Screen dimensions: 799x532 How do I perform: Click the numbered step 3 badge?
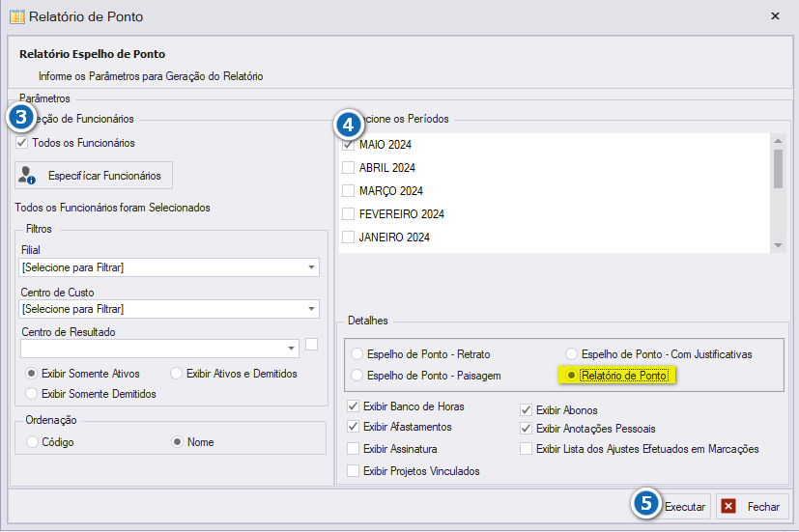(21, 118)
